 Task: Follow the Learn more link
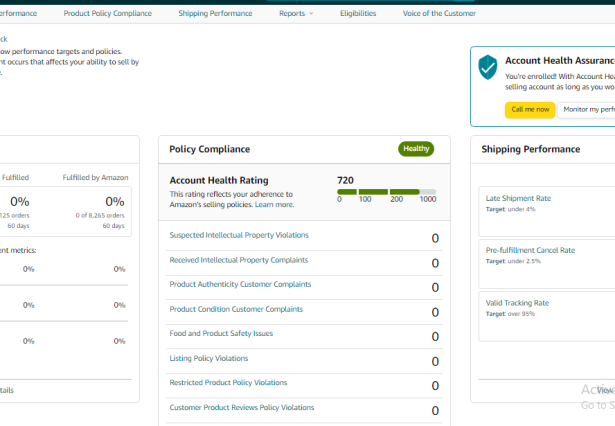click(x=274, y=204)
